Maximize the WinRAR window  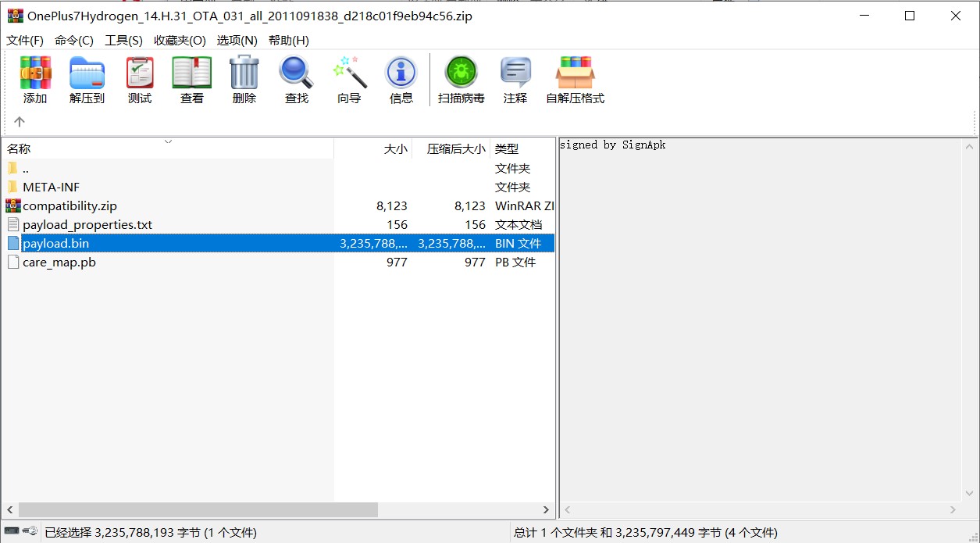pos(910,16)
